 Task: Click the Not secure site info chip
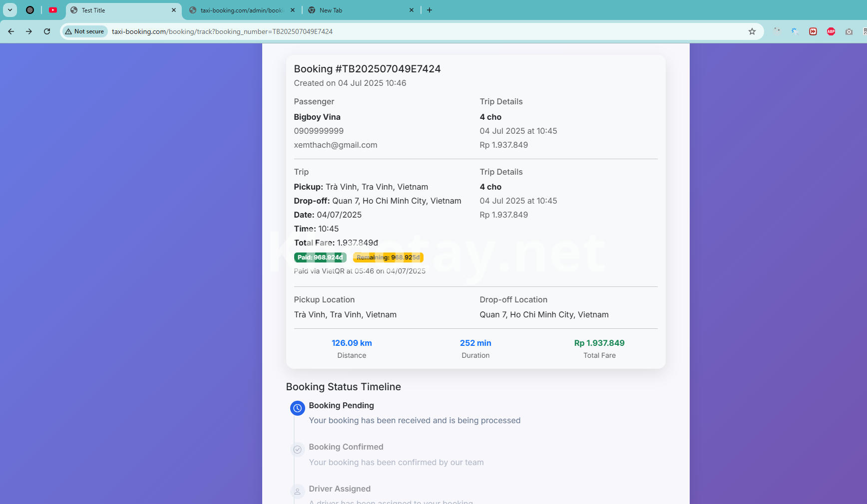tap(84, 31)
